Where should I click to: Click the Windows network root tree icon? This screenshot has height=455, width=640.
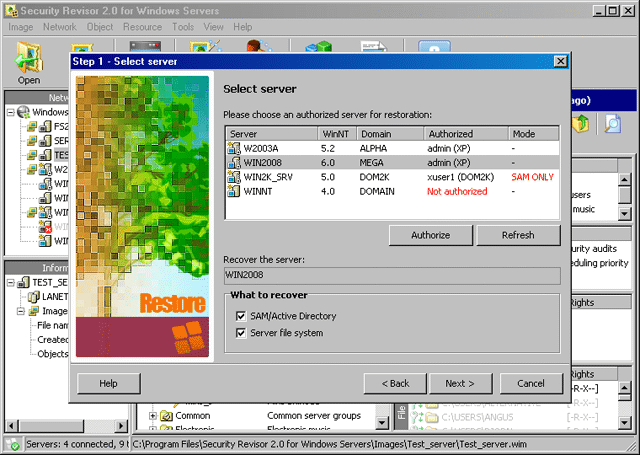pos(22,113)
